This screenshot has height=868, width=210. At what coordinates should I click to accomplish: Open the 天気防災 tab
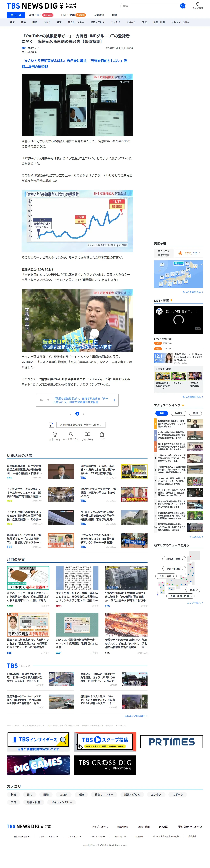(x=99, y=15)
